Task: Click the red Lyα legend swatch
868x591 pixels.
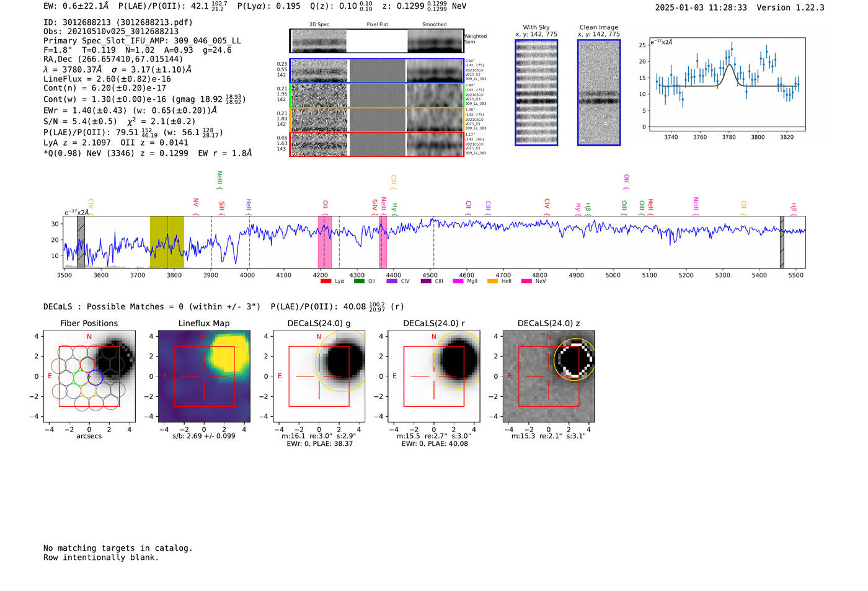Action: pyautogui.click(x=325, y=282)
